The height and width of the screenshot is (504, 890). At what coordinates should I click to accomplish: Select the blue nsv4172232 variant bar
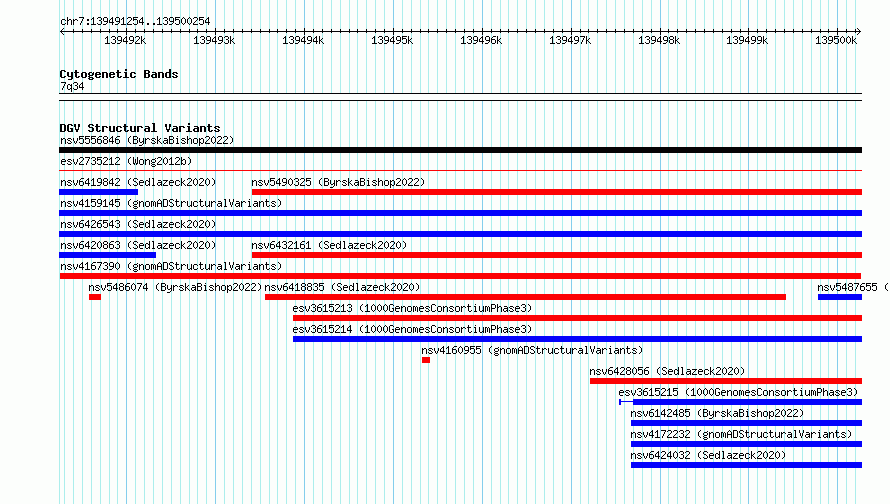pyautogui.click(x=746, y=444)
